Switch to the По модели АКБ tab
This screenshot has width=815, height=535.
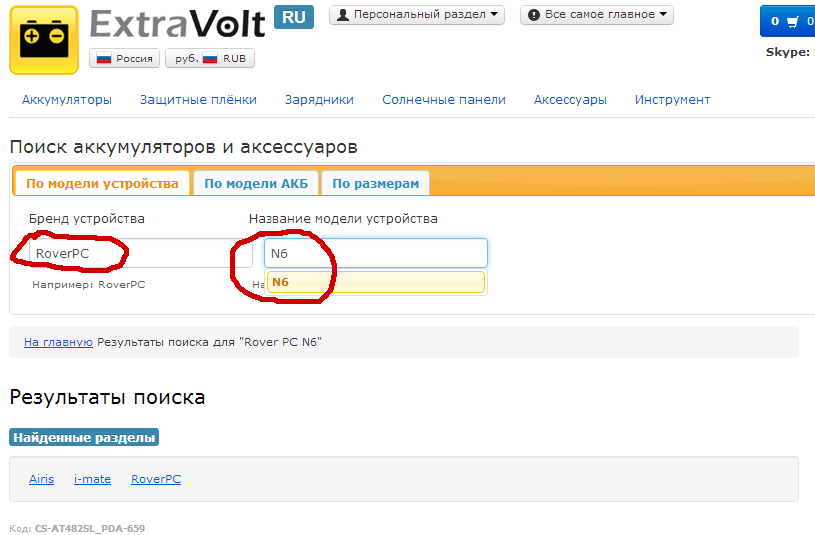tap(256, 184)
